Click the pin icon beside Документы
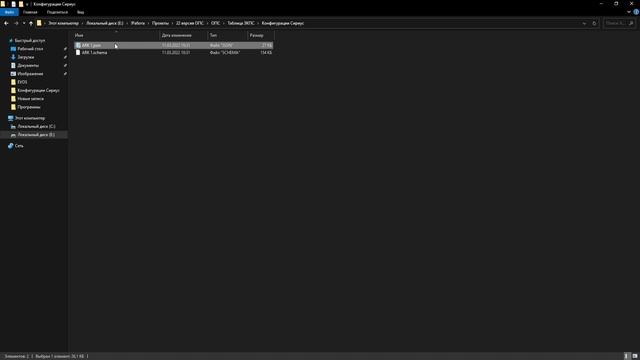The height and width of the screenshot is (360, 640). click(x=65, y=66)
